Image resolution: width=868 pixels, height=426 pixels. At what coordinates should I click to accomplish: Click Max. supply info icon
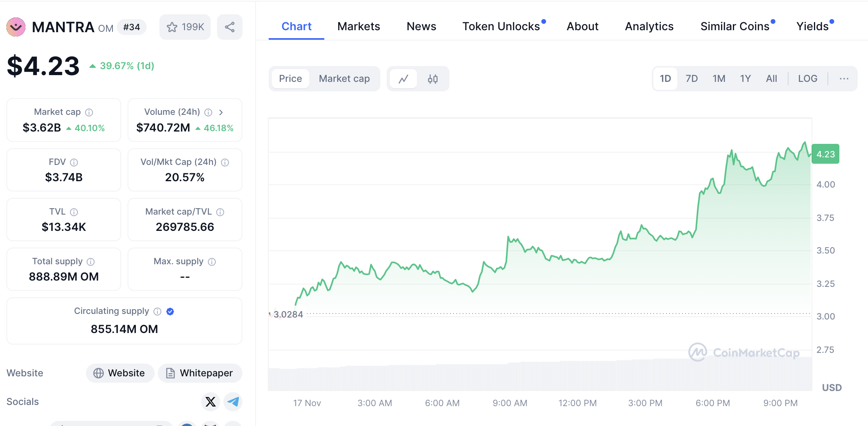(x=212, y=261)
